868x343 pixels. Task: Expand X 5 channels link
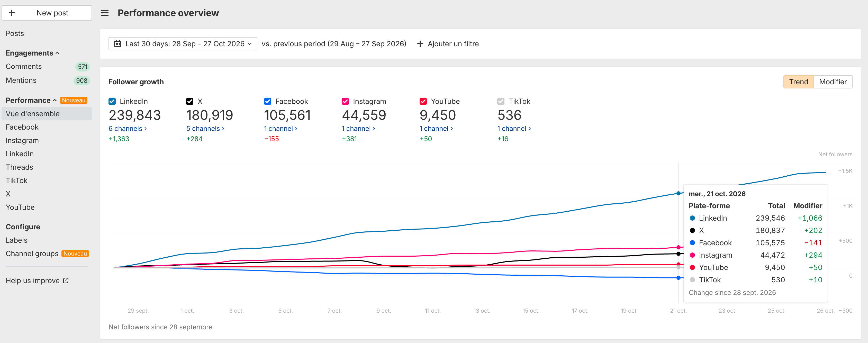point(205,128)
